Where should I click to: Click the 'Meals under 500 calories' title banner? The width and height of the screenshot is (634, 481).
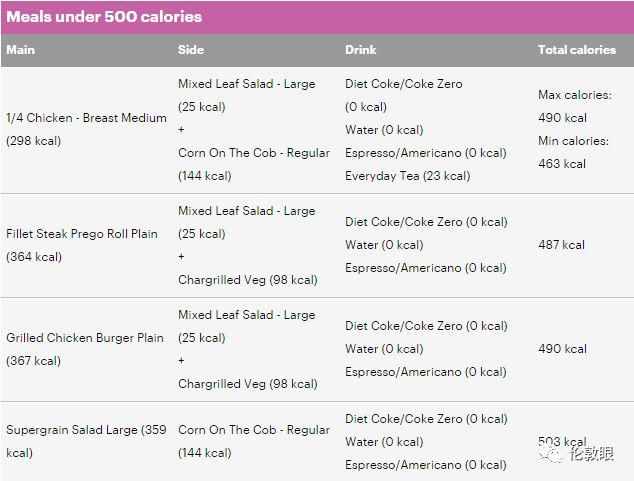103,17
